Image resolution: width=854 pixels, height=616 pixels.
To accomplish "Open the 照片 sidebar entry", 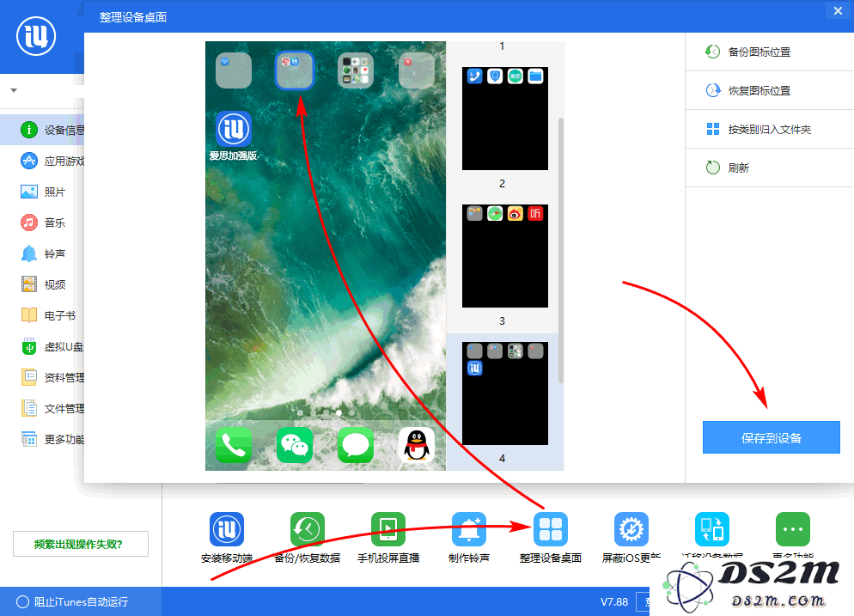I will [x=42, y=192].
